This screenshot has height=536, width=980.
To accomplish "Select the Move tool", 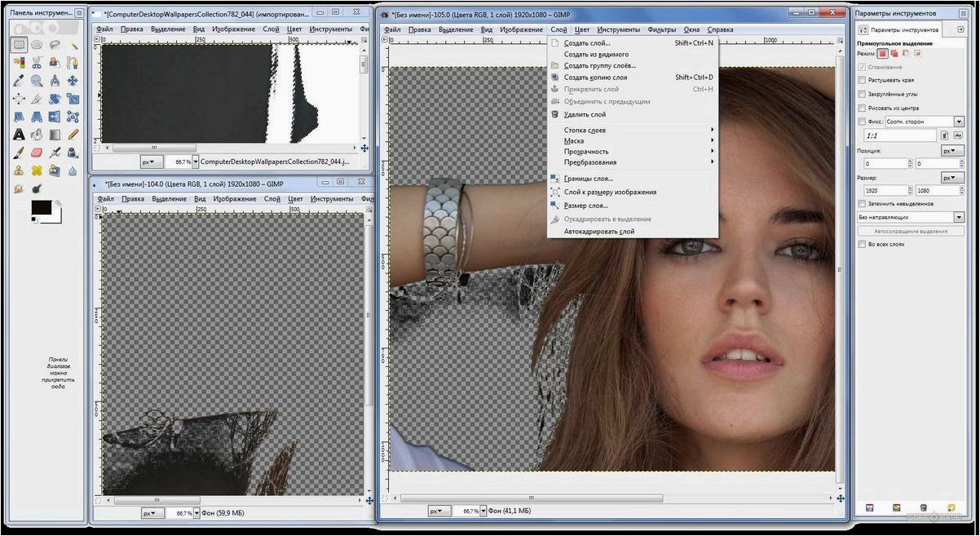I will pyautogui.click(x=73, y=81).
